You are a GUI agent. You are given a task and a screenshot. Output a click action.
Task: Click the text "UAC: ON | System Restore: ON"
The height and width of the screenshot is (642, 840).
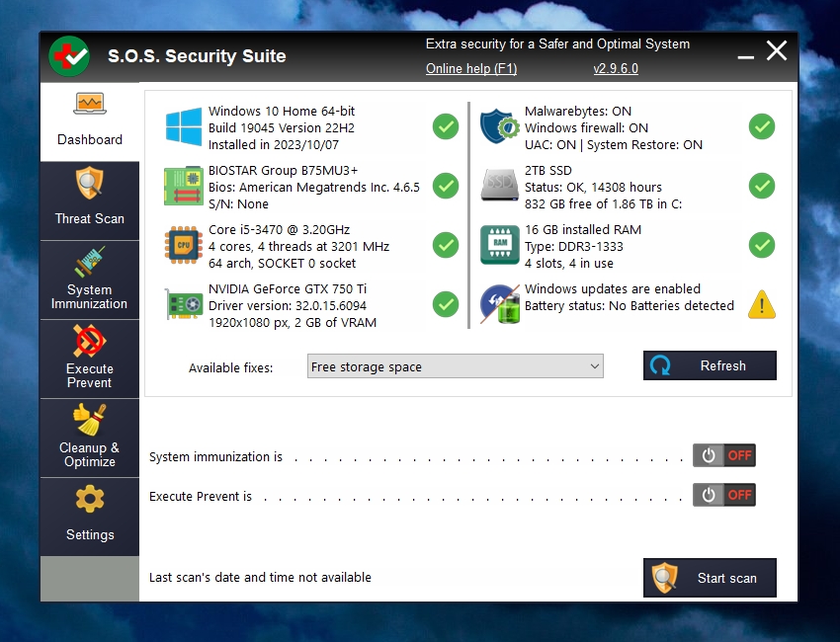tap(614, 144)
